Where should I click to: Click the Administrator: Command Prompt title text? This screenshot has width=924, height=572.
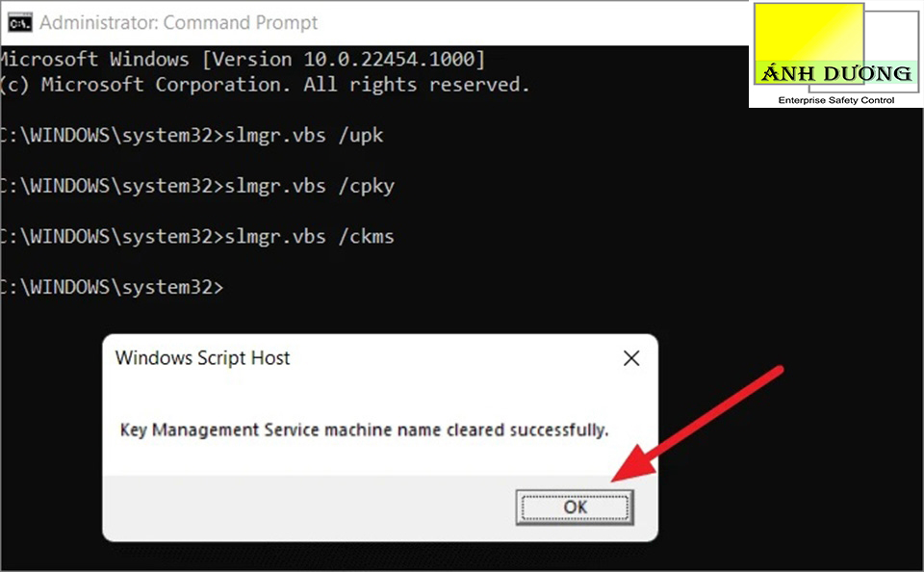[179, 21]
